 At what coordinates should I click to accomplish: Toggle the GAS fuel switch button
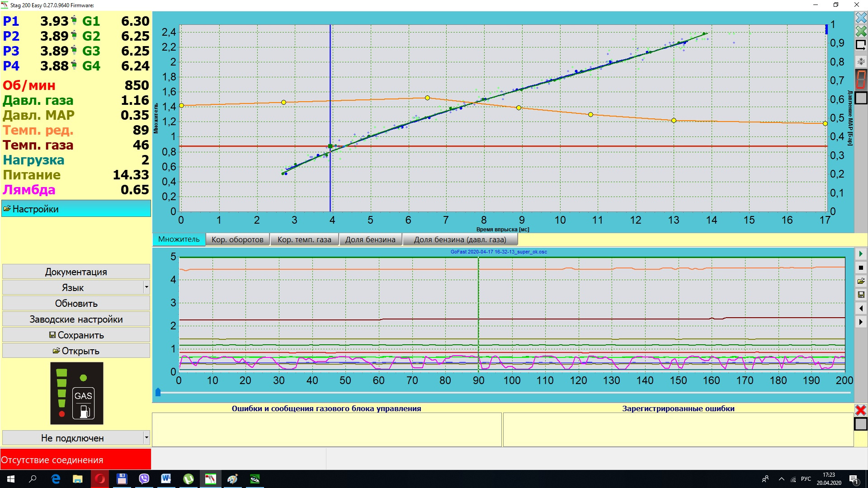[x=84, y=403]
